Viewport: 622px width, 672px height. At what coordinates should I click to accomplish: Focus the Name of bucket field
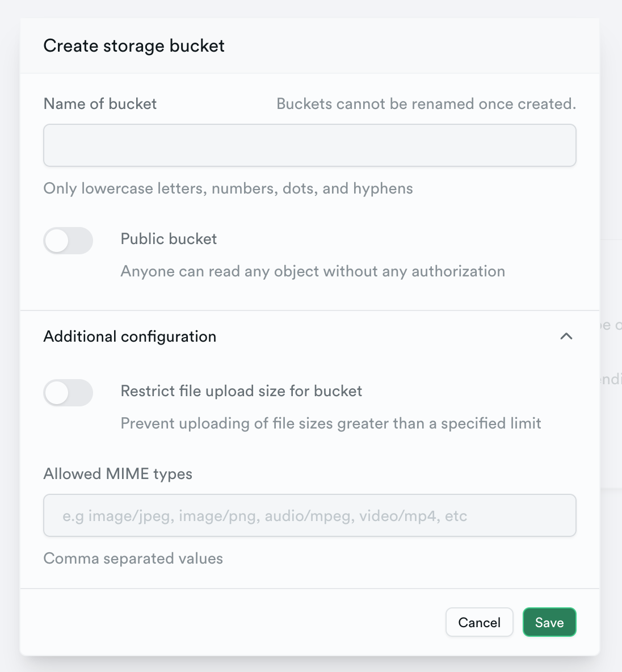pos(309,145)
